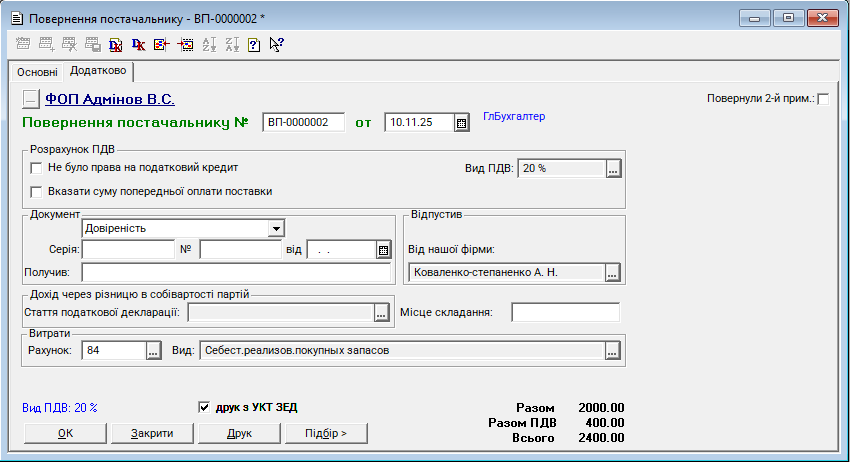Open the ФОП Адмінов В.С. link
The width and height of the screenshot is (850, 462).
[x=110, y=99]
